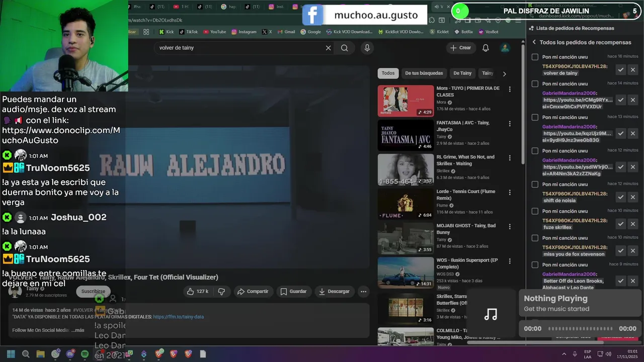This screenshot has height=362, width=644.
Task: Select the 'Todos' filter chip
Action: 388,73
